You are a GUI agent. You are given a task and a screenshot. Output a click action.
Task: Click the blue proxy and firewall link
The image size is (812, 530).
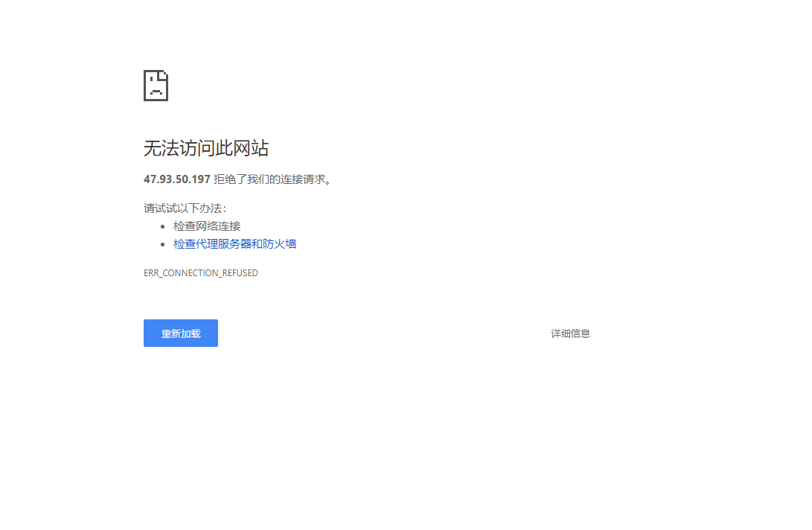coord(234,243)
